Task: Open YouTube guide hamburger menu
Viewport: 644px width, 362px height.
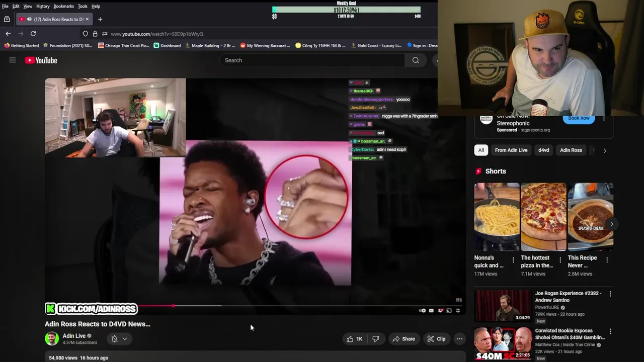Action: (x=13, y=60)
